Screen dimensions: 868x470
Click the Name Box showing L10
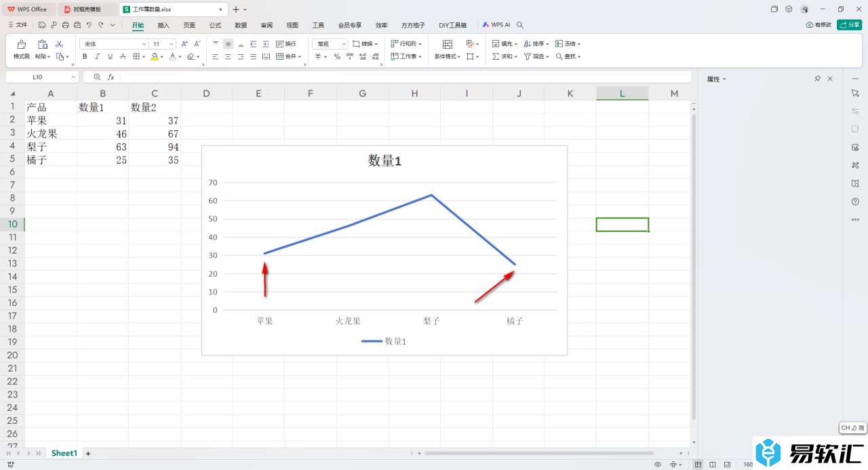pos(42,77)
